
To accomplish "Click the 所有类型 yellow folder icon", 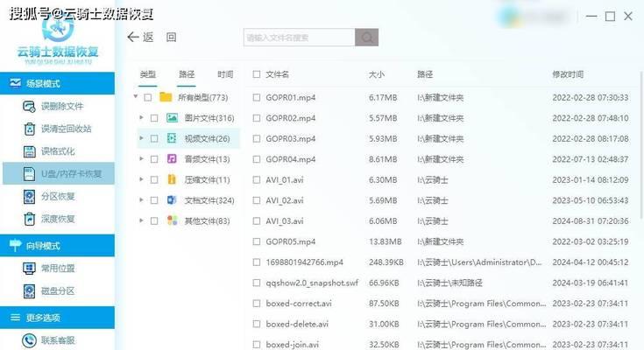I will pyautogui.click(x=166, y=97).
